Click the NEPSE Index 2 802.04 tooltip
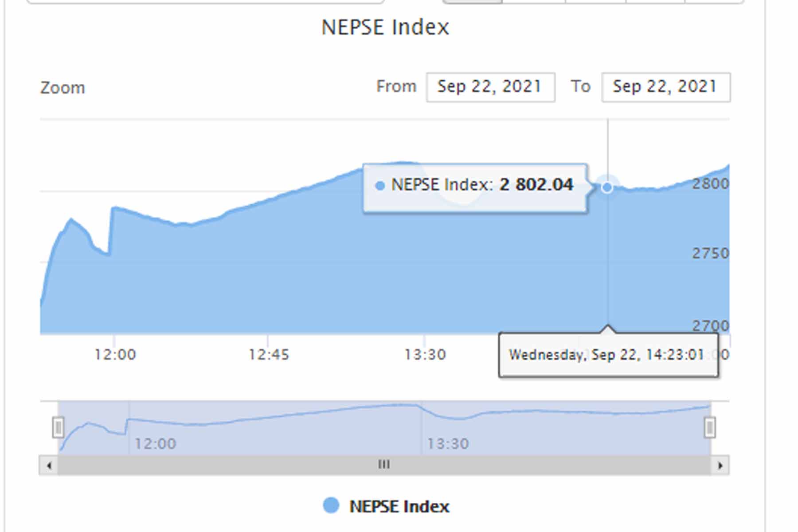 (475, 188)
